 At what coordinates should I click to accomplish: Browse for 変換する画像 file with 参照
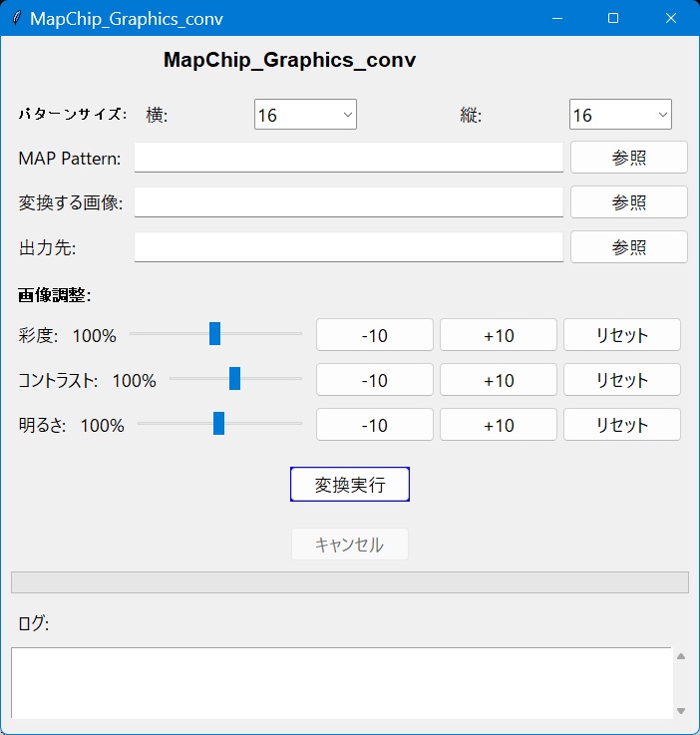629,202
